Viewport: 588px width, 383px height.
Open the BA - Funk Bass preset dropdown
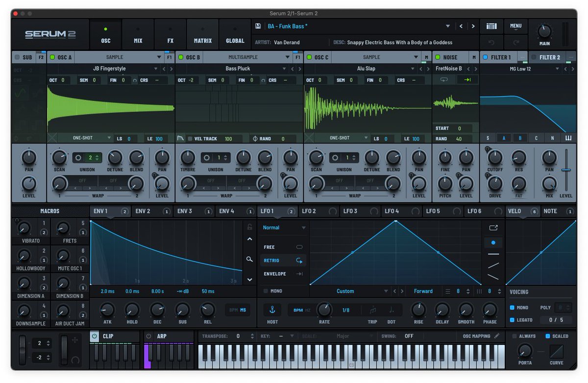(447, 26)
